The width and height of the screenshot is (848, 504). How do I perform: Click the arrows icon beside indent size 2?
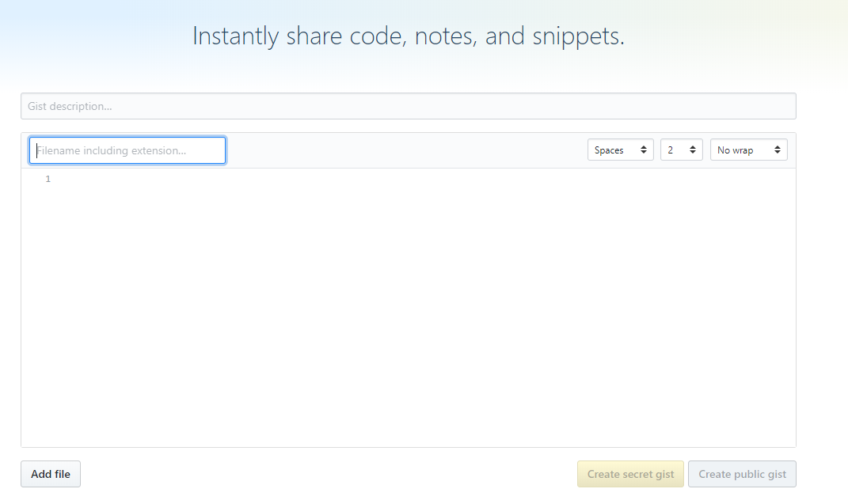692,150
